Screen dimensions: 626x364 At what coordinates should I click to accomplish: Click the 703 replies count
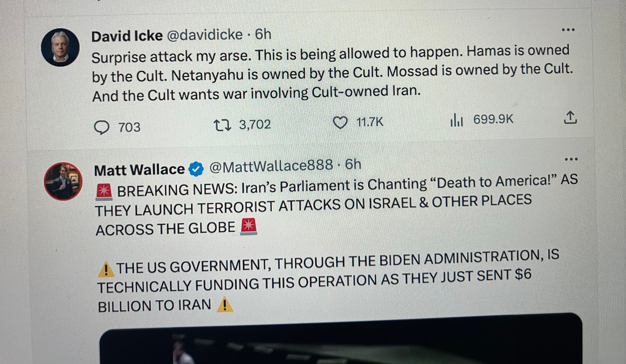[x=129, y=127]
